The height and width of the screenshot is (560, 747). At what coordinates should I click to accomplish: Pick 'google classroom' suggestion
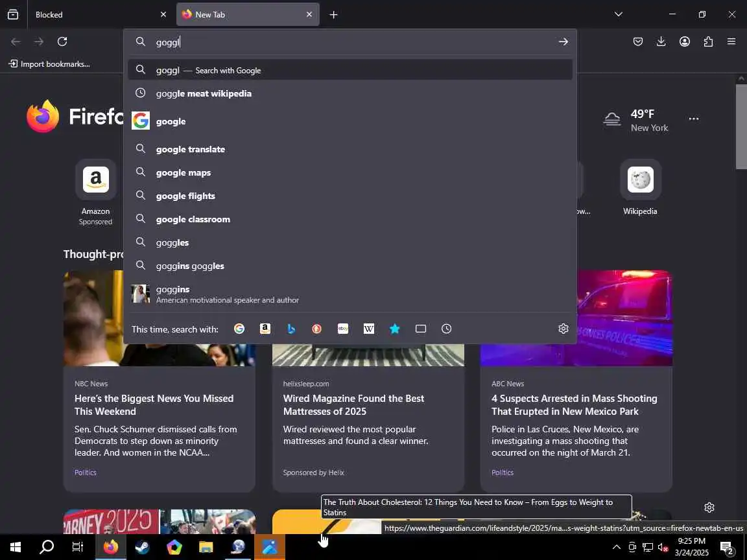pos(350,219)
